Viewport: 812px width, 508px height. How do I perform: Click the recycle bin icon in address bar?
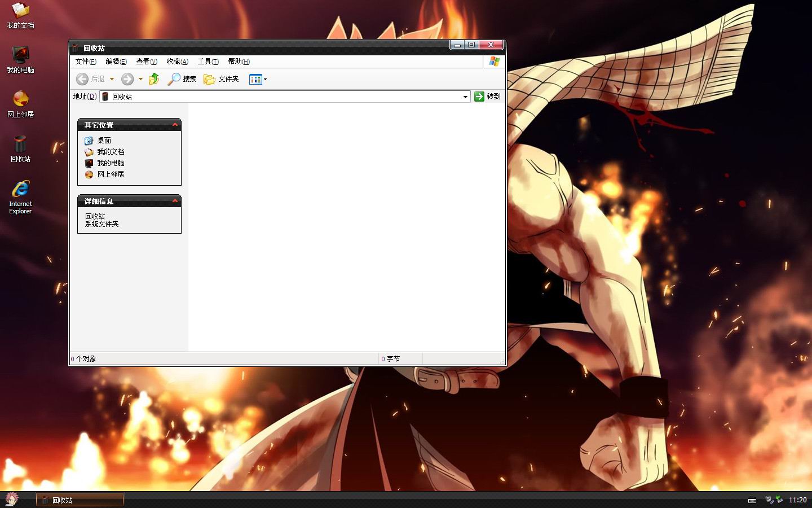pos(105,97)
